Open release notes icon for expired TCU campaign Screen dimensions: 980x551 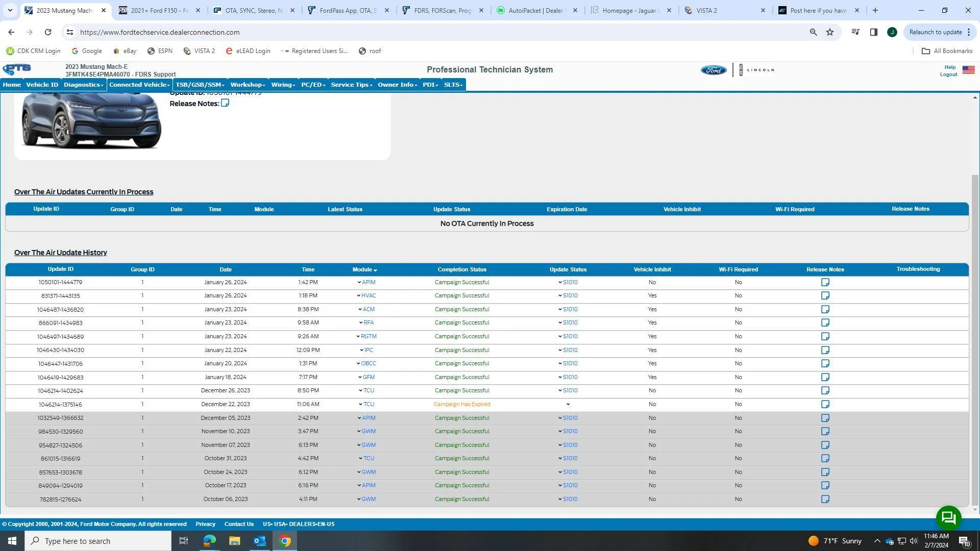pyautogui.click(x=825, y=404)
